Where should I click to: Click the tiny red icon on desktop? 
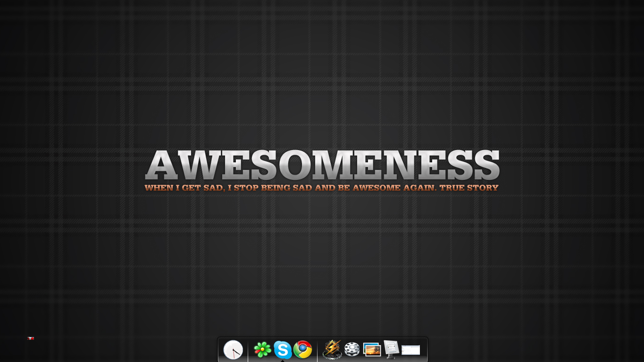point(31,338)
